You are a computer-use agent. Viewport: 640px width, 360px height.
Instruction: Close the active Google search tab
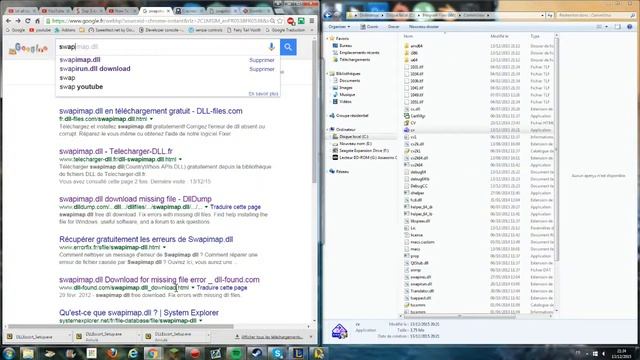(x=168, y=11)
